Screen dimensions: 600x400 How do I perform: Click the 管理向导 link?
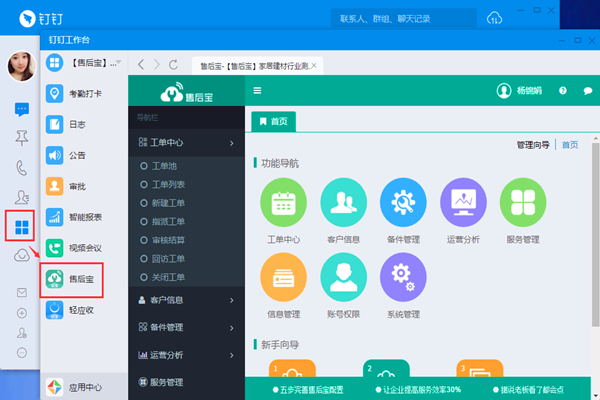pyautogui.click(x=533, y=145)
